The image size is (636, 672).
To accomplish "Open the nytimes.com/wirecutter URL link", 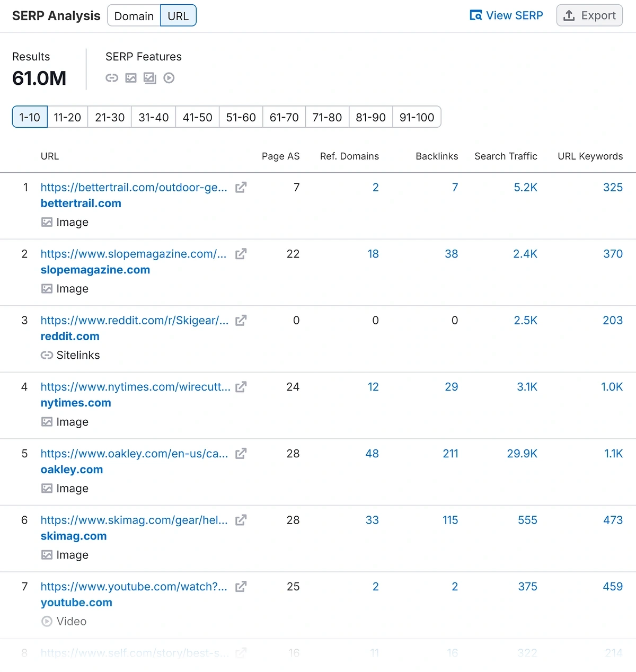I will coord(136,387).
